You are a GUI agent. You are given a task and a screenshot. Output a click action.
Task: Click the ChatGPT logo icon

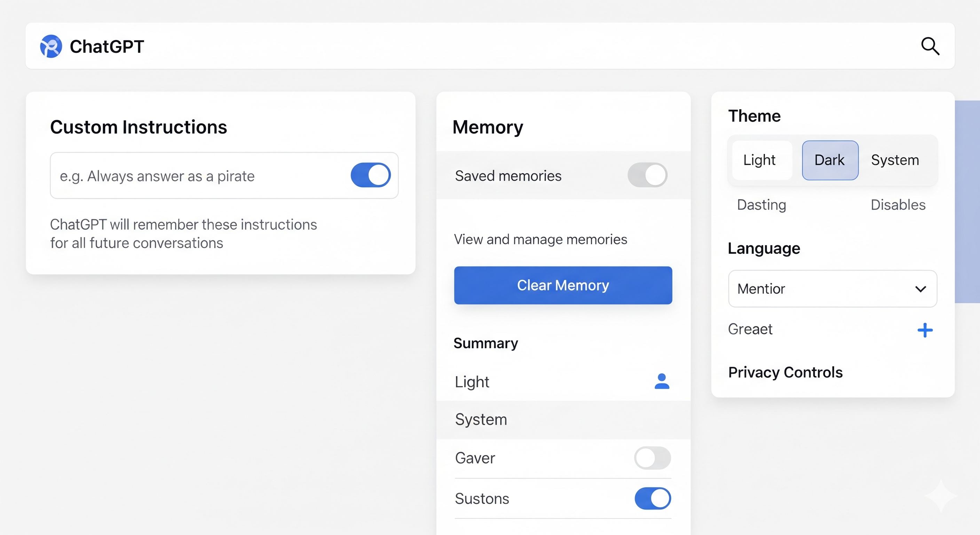(51, 46)
